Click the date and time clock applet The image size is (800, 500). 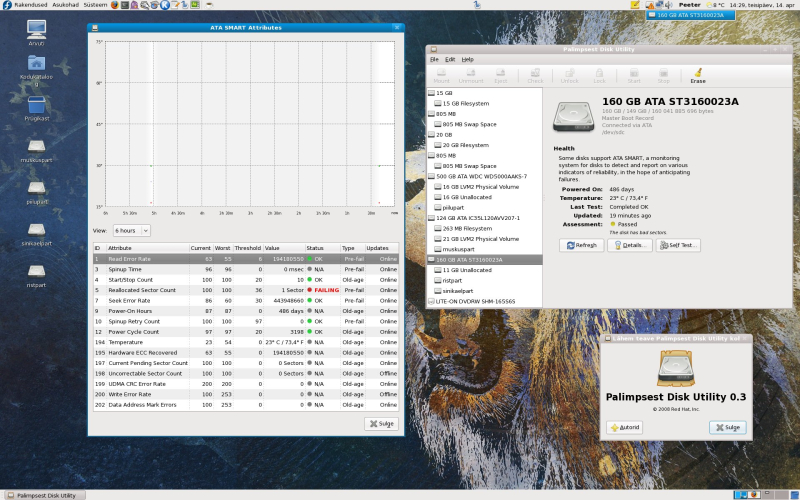(762, 5)
